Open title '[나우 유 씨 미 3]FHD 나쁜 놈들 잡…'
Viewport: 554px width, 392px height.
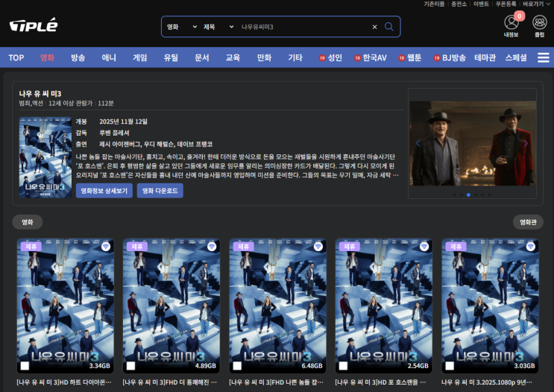click(x=276, y=382)
